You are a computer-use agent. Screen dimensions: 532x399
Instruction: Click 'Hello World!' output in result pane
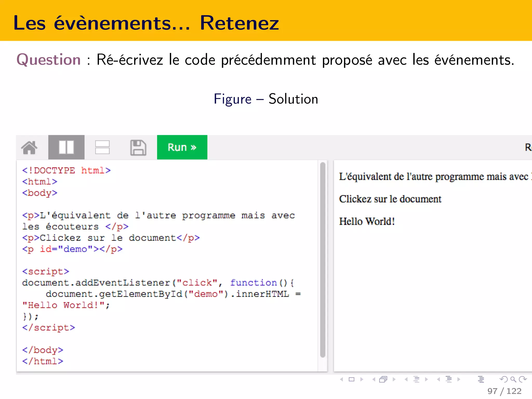[x=367, y=221]
